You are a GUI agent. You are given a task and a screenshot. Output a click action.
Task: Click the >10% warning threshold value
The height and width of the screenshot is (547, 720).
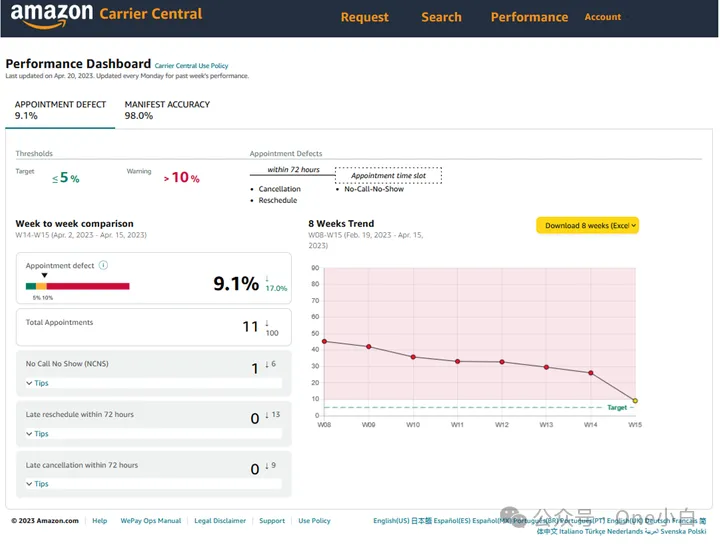tap(181, 177)
